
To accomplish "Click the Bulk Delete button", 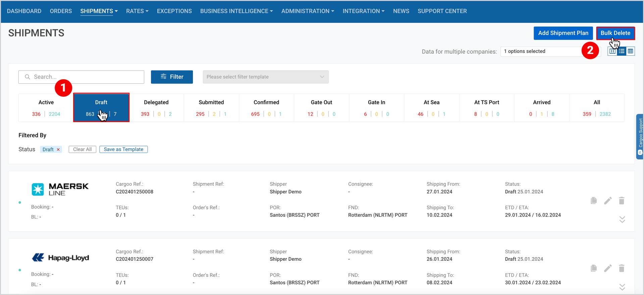I will [x=615, y=33].
